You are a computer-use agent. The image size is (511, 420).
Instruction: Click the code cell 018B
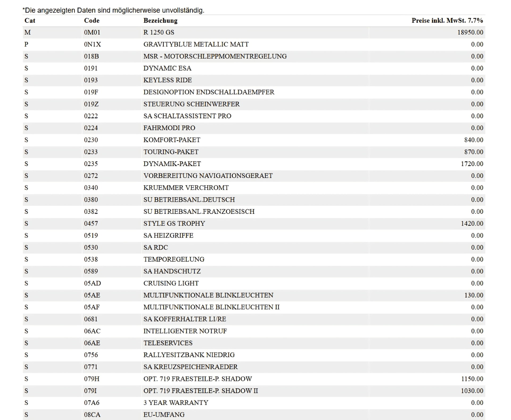click(x=92, y=56)
